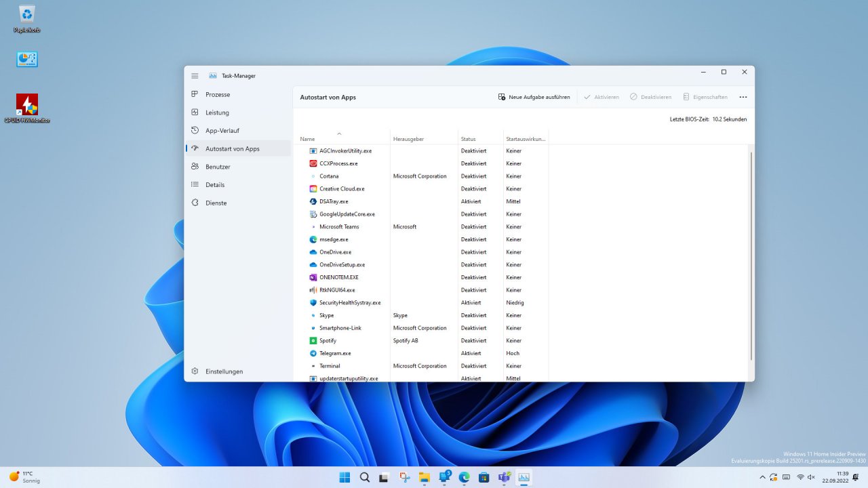Open the three-dot more options menu
The image size is (868, 488).
pos(743,97)
